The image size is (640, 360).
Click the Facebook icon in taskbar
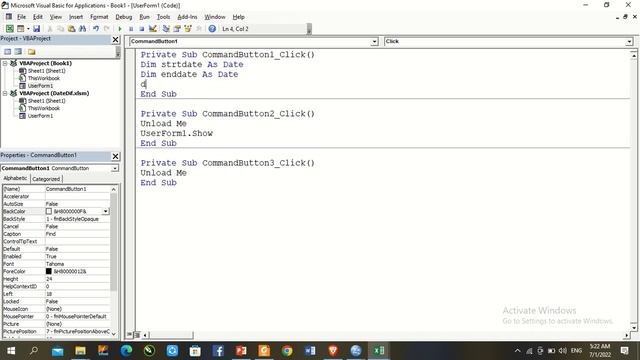[x=218, y=351]
